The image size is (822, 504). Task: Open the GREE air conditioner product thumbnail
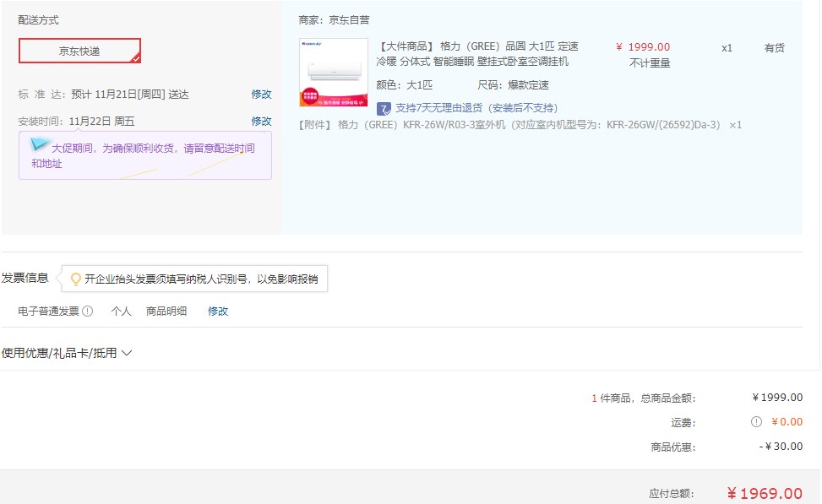(334, 73)
